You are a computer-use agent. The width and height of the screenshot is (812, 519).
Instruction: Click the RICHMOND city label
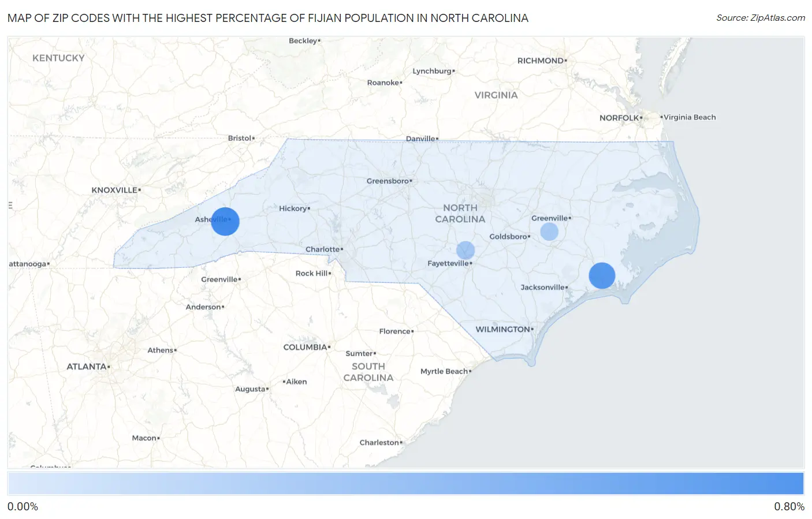click(541, 61)
